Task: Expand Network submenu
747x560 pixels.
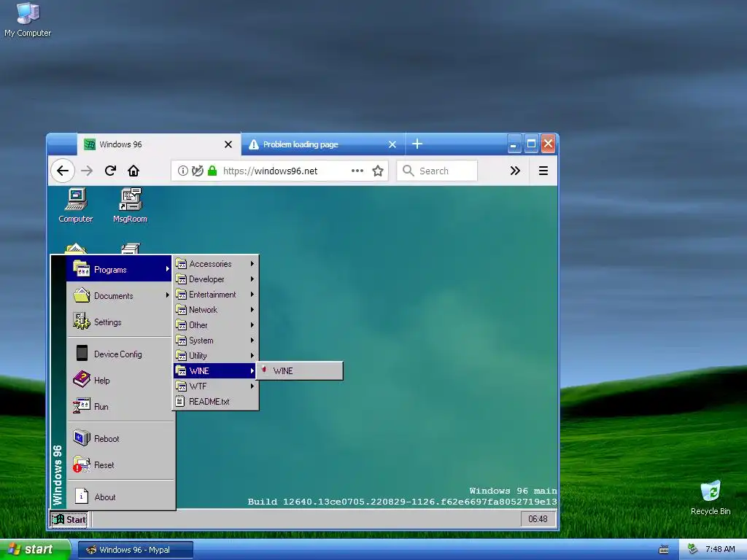Action: [x=215, y=309]
